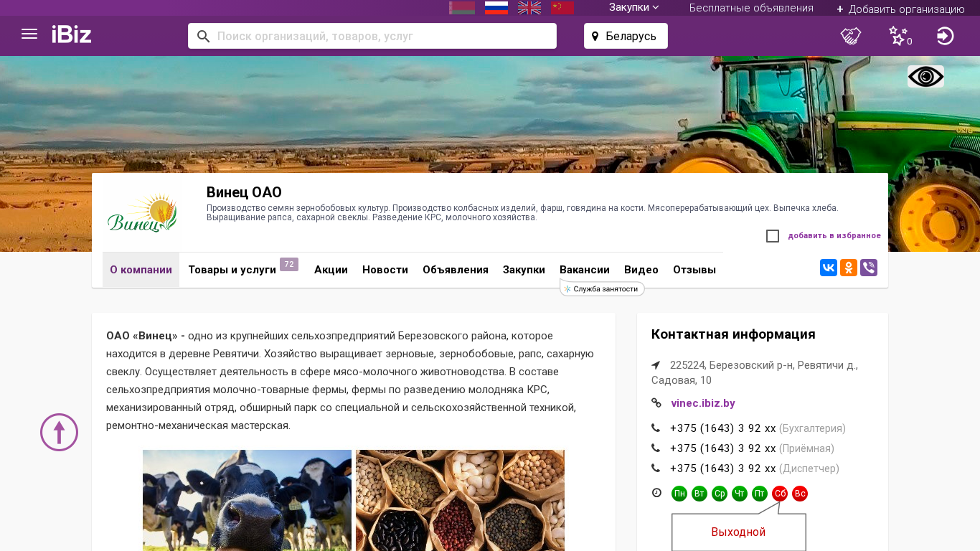980x551 pixels.
Task: Click the login arrow icon
Action: tap(946, 36)
